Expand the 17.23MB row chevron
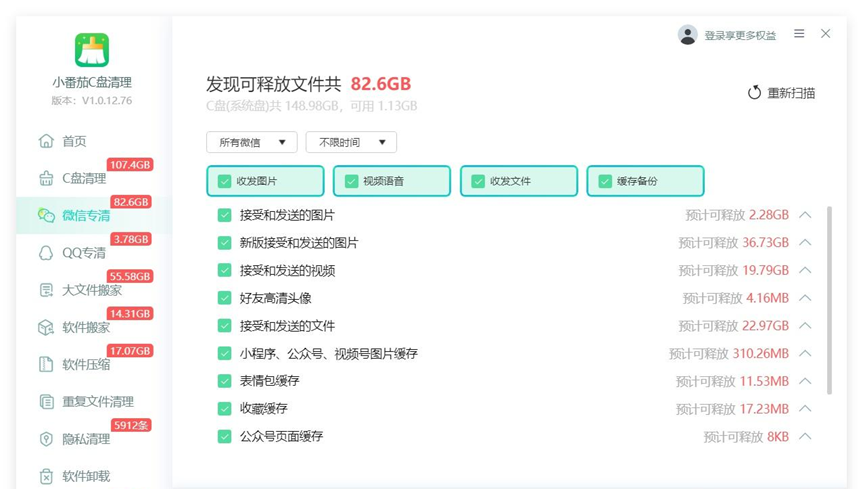The image size is (863, 489). (x=805, y=408)
